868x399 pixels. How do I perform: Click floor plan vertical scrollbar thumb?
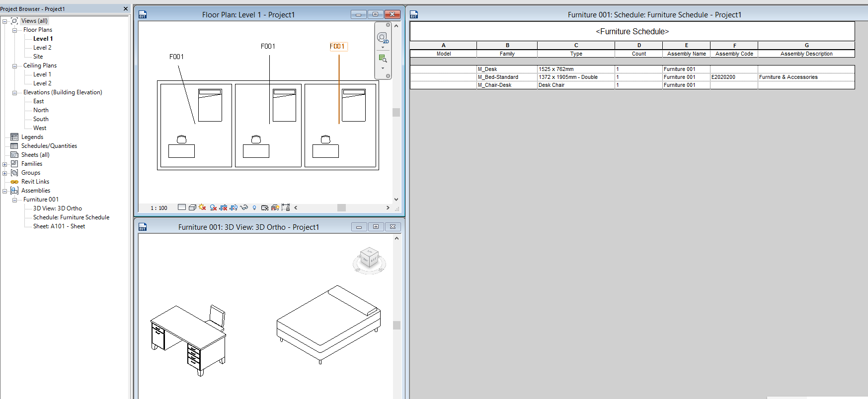pyautogui.click(x=396, y=112)
